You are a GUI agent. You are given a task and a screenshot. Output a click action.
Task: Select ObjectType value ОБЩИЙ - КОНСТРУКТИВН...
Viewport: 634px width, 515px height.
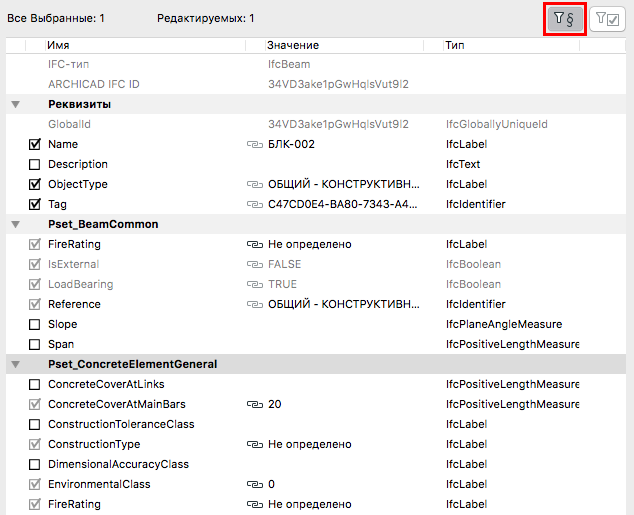click(344, 184)
